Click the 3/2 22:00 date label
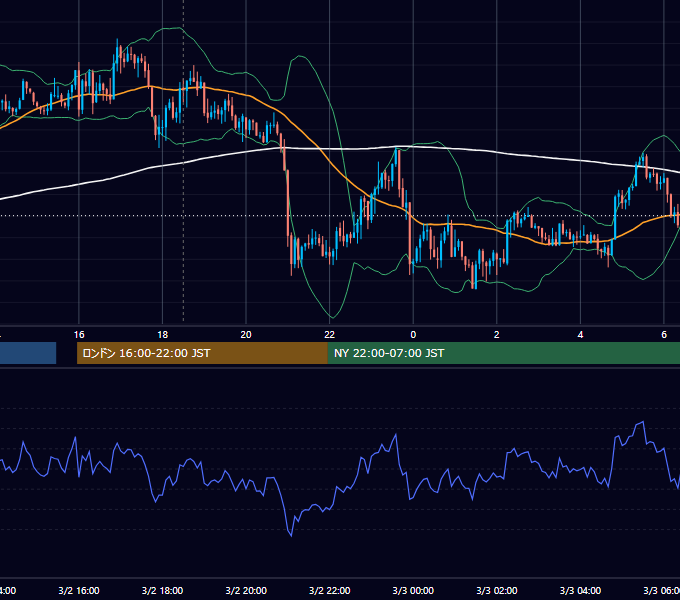 coord(330,590)
